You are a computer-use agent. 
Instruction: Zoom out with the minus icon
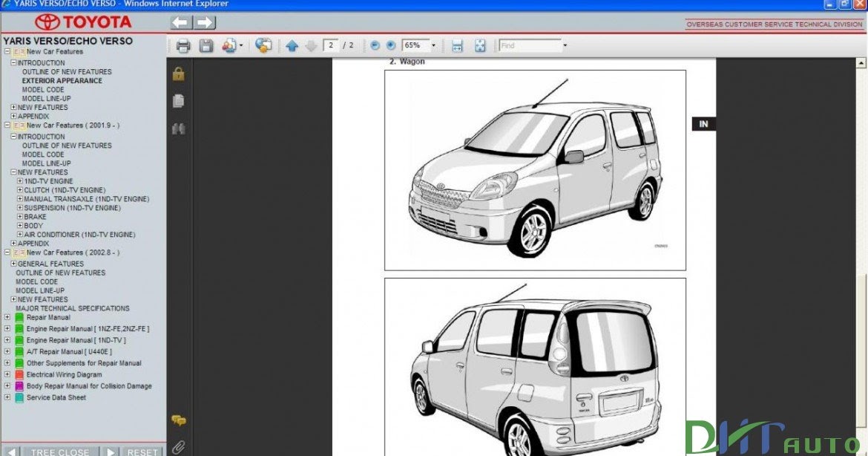(375, 45)
